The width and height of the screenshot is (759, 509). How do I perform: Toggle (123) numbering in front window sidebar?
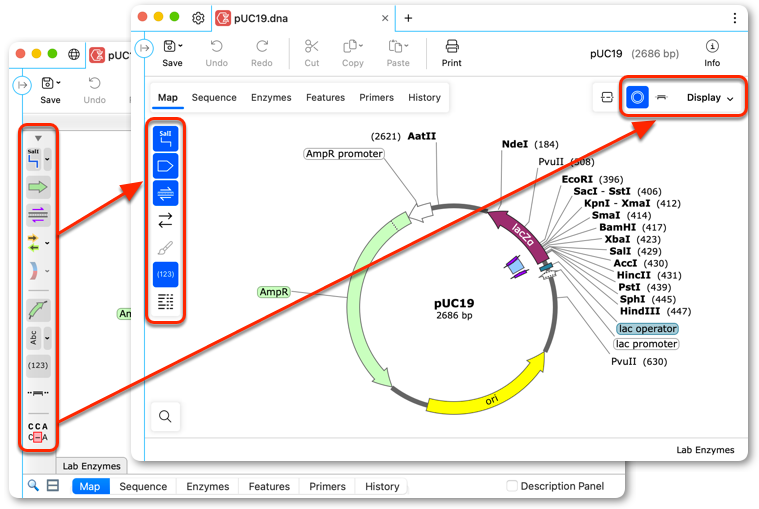coord(166,274)
